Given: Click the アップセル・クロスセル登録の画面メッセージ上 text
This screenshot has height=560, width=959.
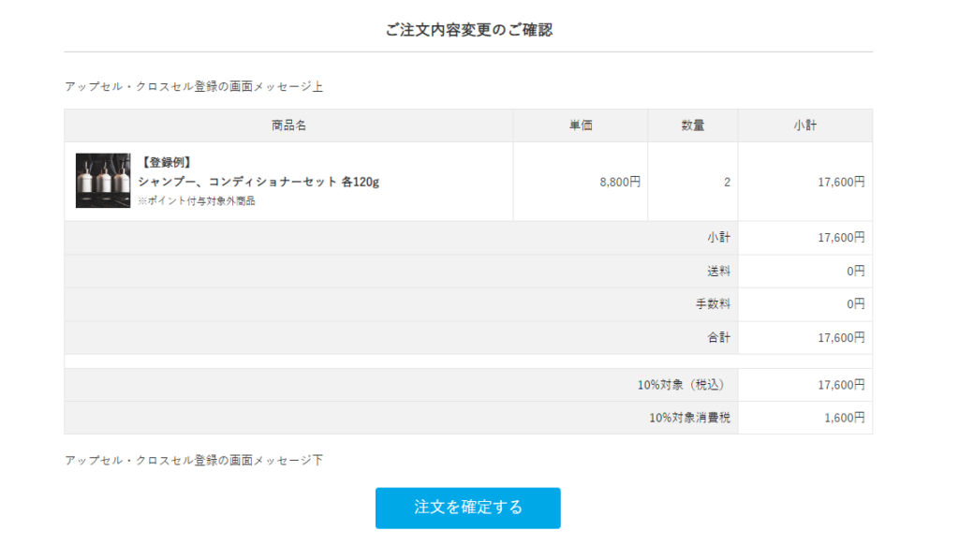Looking at the screenshot, I should click(x=194, y=86).
